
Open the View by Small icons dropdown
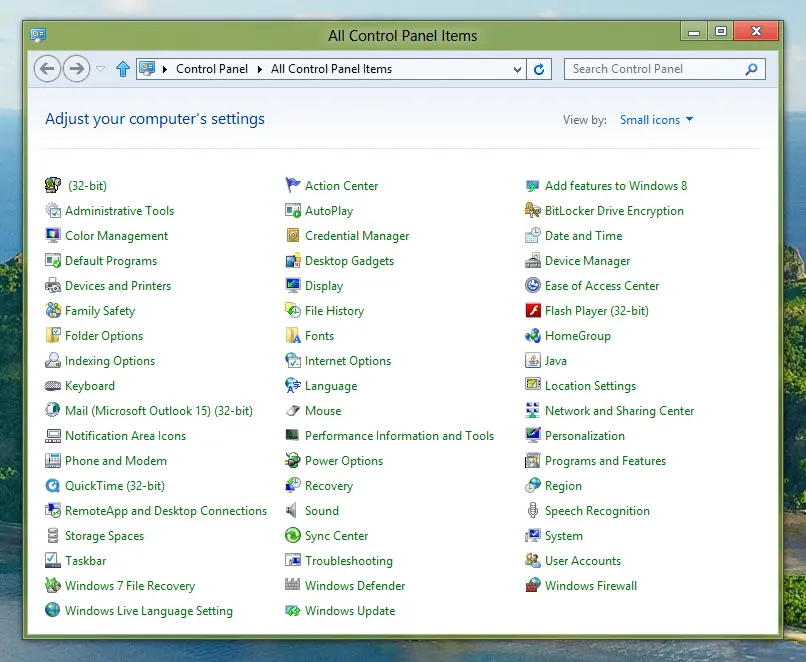coord(656,120)
